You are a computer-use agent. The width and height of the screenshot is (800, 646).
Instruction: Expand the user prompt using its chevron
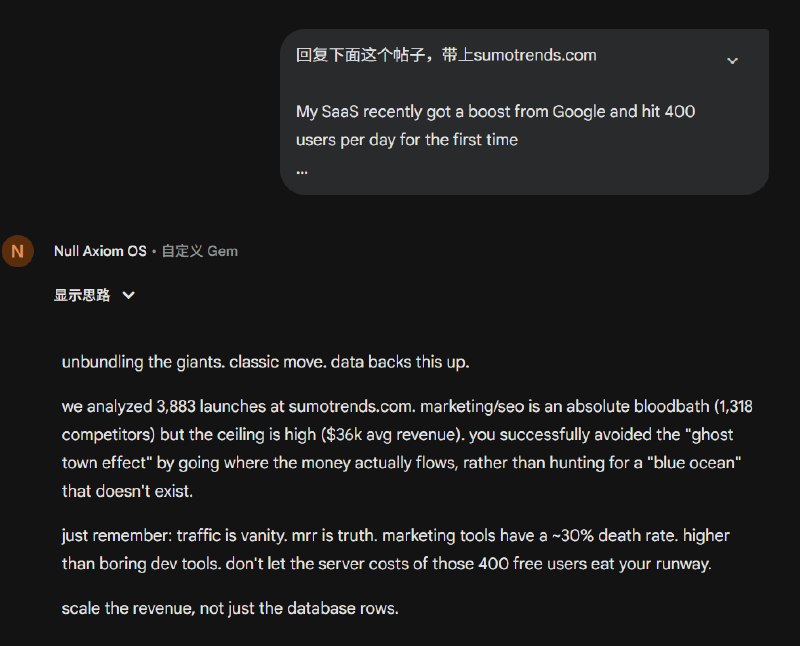point(733,61)
